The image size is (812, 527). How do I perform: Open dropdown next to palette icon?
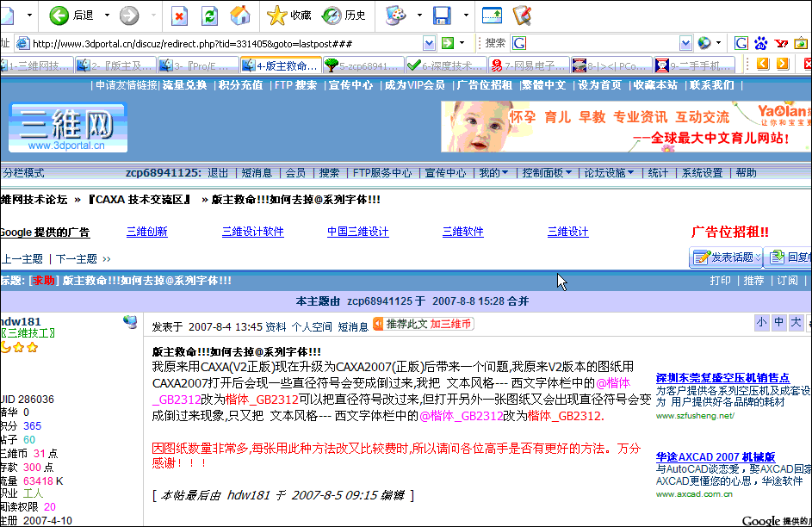(x=419, y=15)
